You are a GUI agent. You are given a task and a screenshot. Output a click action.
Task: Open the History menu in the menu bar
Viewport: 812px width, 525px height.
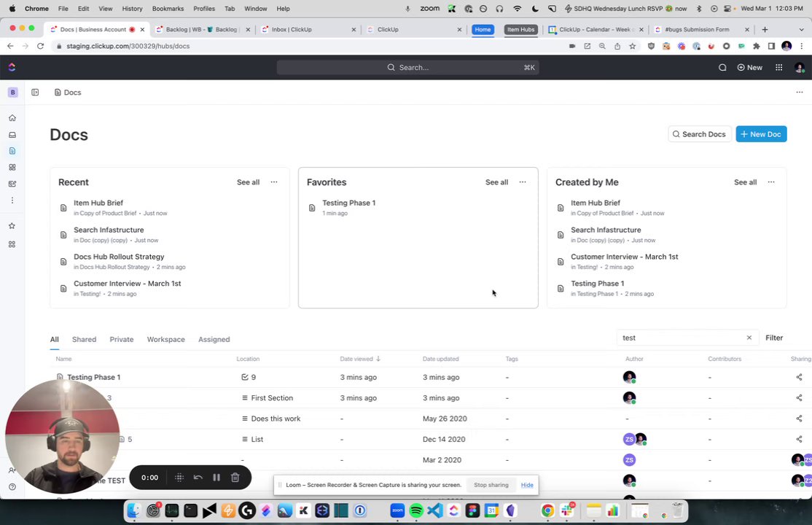click(132, 9)
